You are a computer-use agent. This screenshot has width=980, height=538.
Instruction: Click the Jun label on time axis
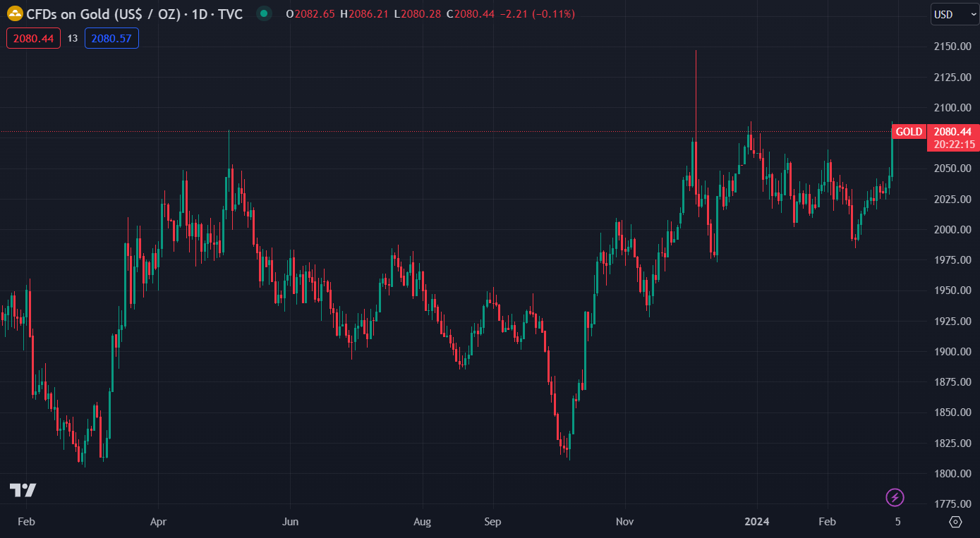(x=290, y=522)
